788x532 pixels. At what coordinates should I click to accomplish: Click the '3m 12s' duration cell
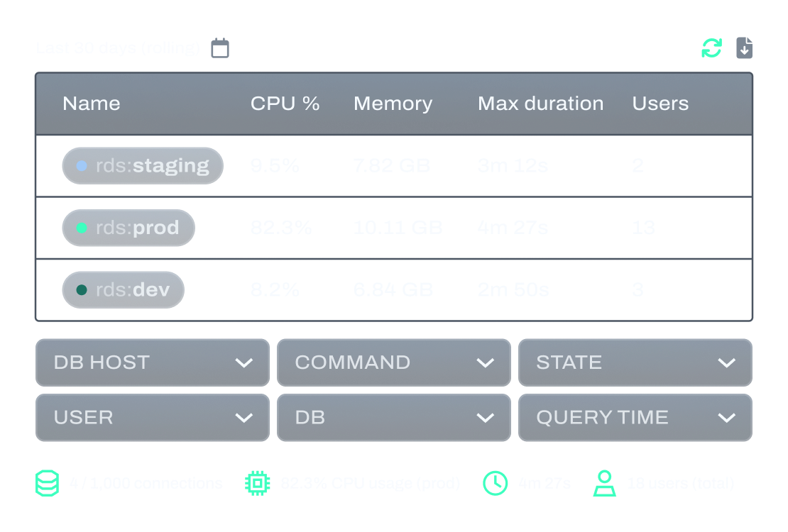point(513,166)
